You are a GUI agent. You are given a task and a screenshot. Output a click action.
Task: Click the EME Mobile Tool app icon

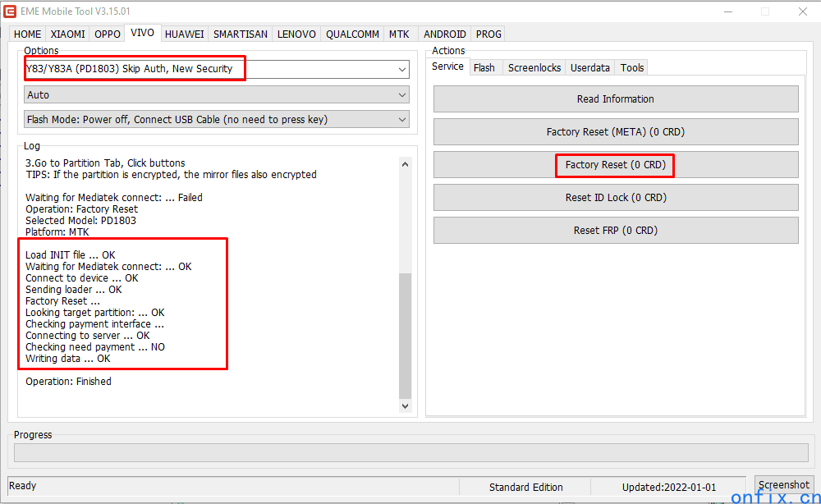pos(10,11)
